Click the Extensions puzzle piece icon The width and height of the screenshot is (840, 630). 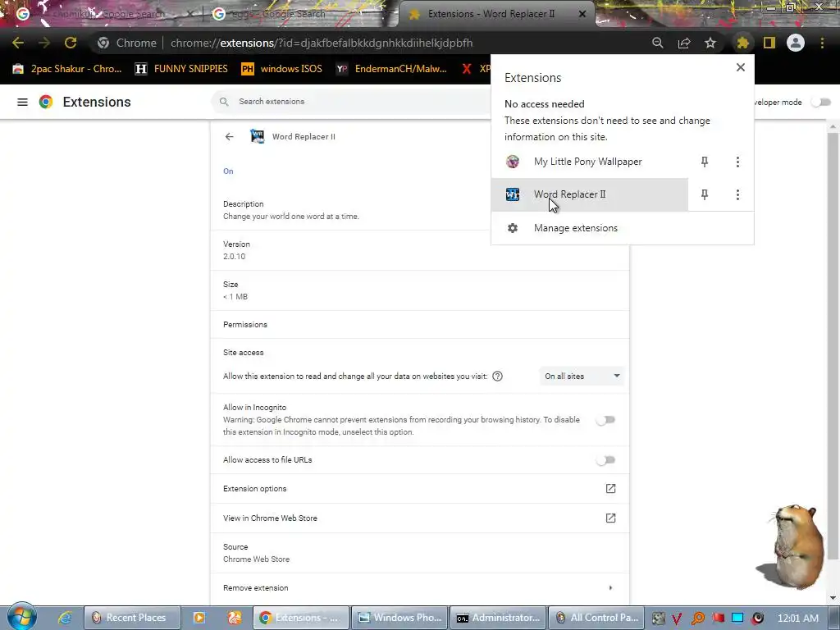point(742,43)
